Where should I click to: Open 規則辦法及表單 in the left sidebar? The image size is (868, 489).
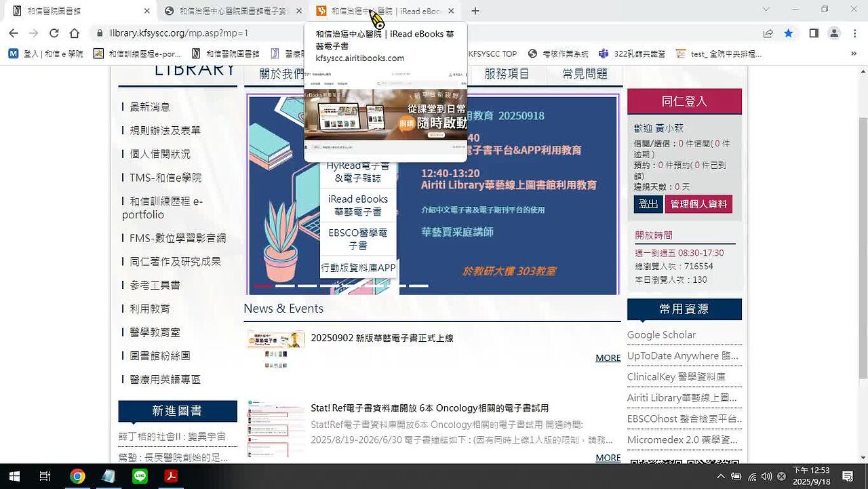(165, 130)
